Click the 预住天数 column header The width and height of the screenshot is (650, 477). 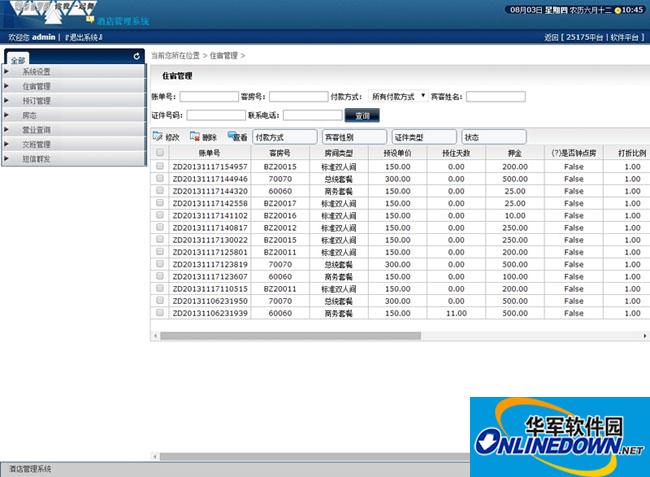456,153
